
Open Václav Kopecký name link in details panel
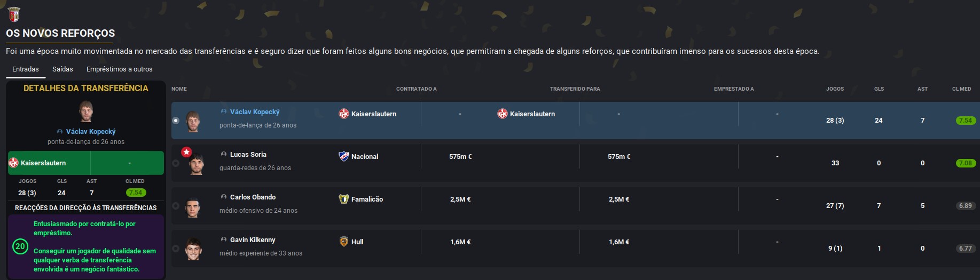click(91, 131)
